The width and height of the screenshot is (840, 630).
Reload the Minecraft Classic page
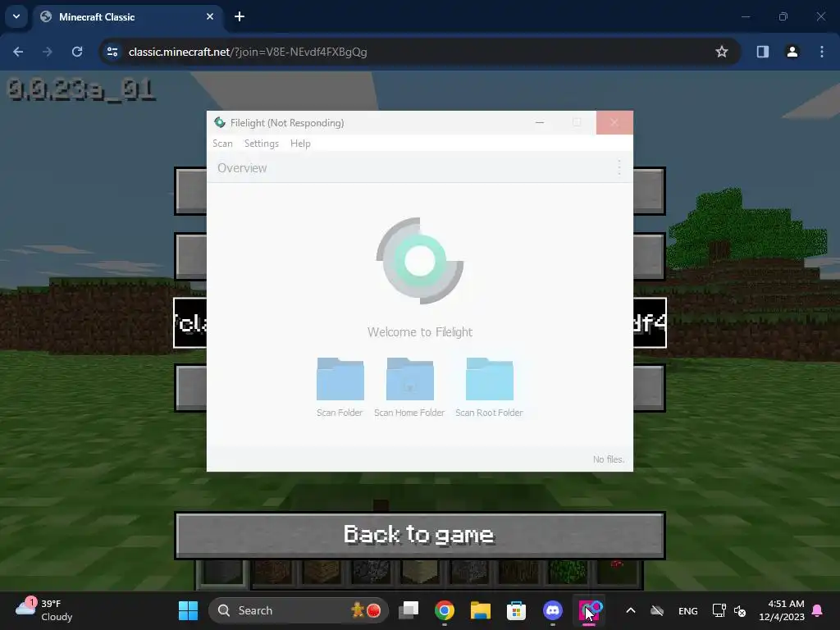pos(77,52)
